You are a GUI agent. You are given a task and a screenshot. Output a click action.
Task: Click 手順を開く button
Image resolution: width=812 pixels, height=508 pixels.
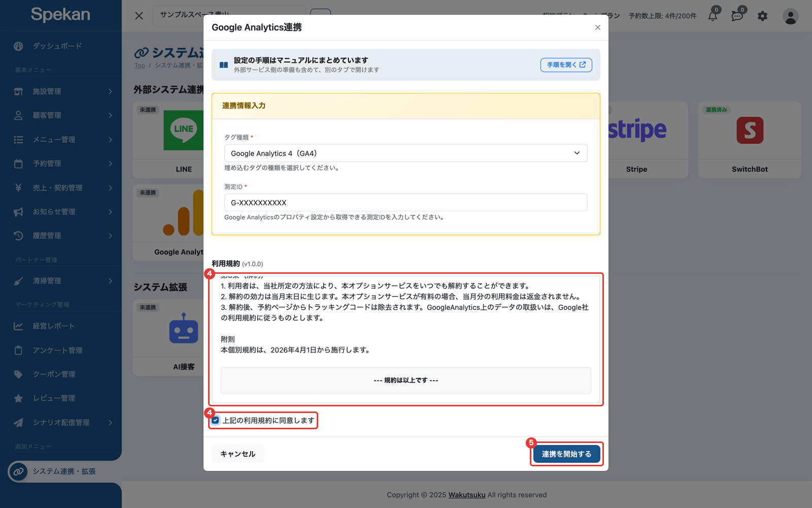(566, 65)
